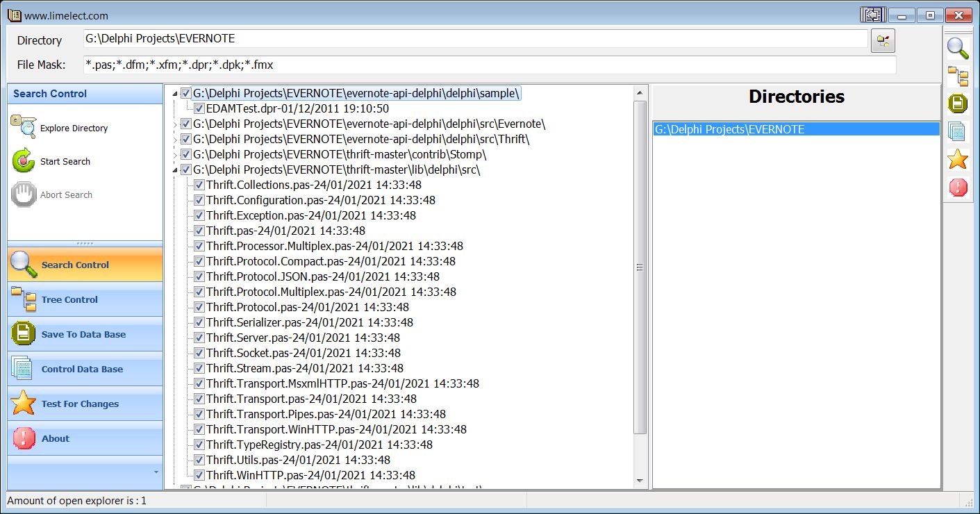Switch to Save To Data Base tab

[85, 334]
